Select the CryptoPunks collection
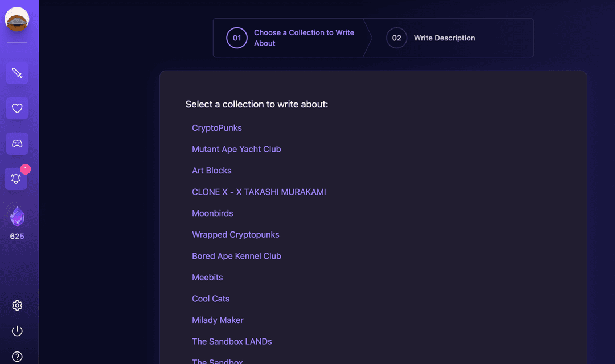615x364 pixels. (217, 127)
